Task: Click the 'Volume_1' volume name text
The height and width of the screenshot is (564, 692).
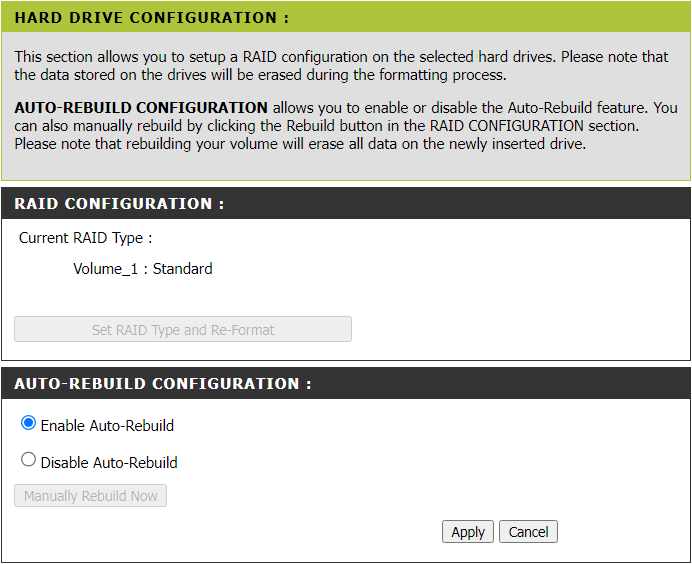Action: click(106, 269)
